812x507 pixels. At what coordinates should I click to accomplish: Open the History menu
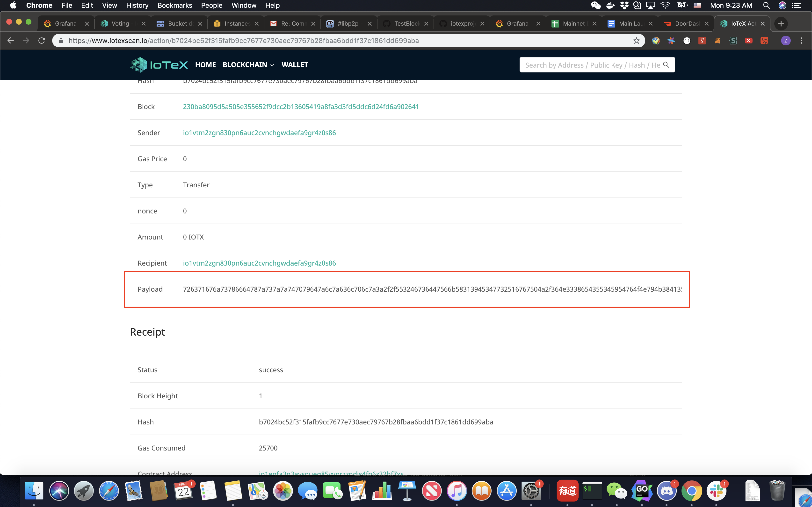click(137, 5)
